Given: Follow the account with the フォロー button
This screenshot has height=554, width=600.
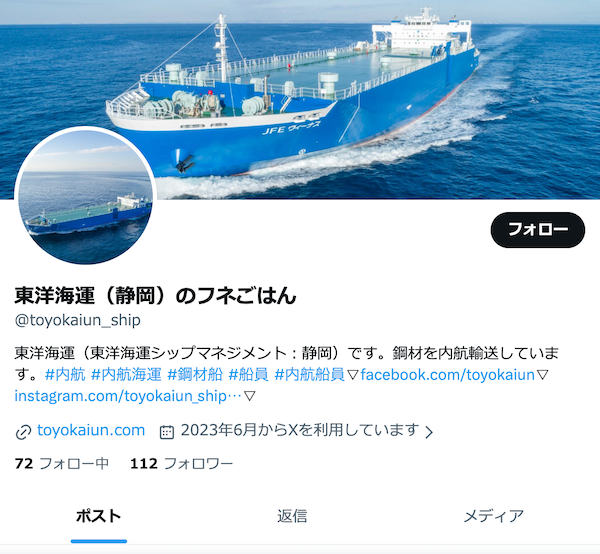Looking at the screenshot, I should click(538, 230).
